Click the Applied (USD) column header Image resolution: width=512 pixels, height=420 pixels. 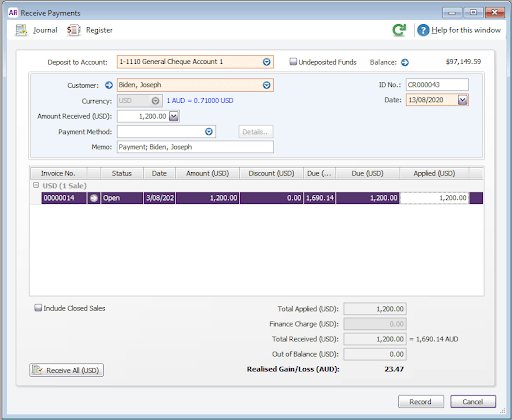tap(434, 173)
